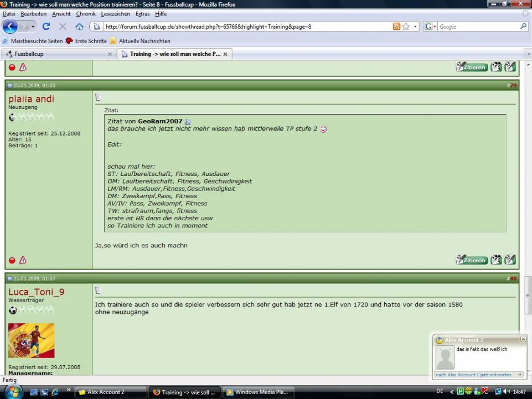This screenshot has width=532, height=399.
Task: Open plaiia andi's user profile link
Action: click(31, 99)
